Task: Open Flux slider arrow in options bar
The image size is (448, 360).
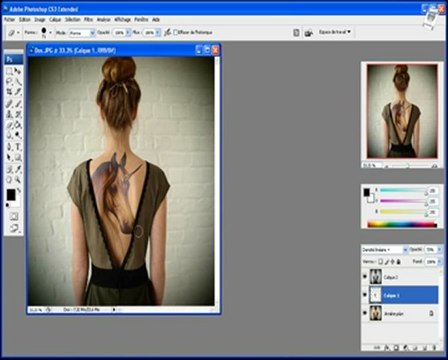Action: pos(158,33)
